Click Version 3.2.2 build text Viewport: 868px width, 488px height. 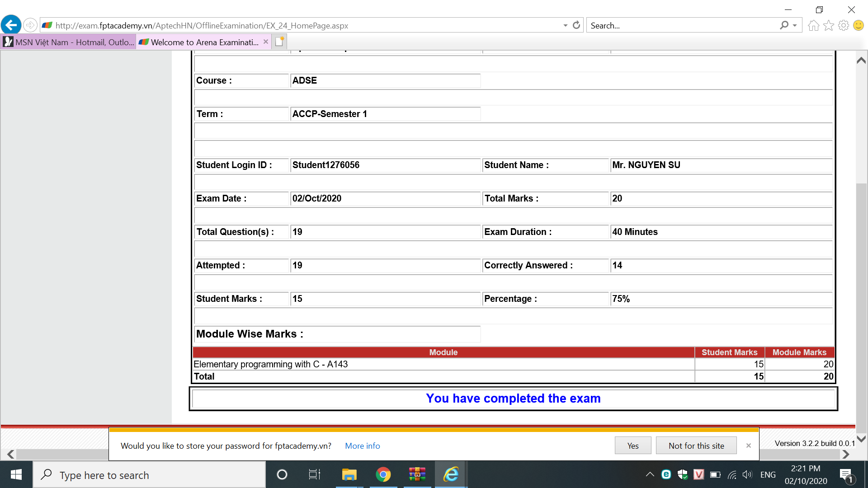click(x=815, y=443)
